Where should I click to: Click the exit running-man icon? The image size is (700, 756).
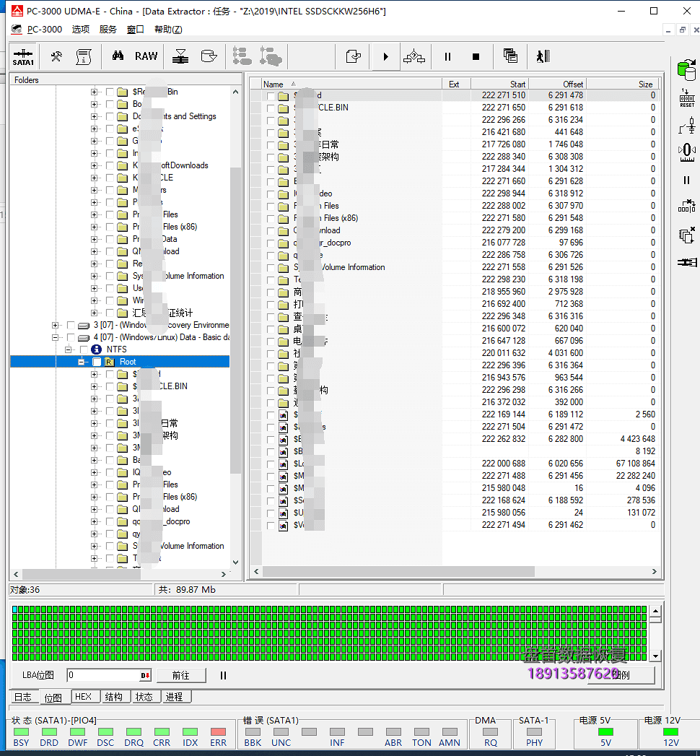[x=543, y=57]
